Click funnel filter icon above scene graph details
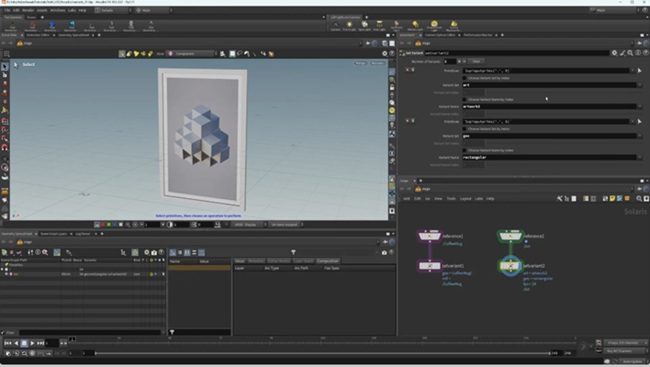 293,252
